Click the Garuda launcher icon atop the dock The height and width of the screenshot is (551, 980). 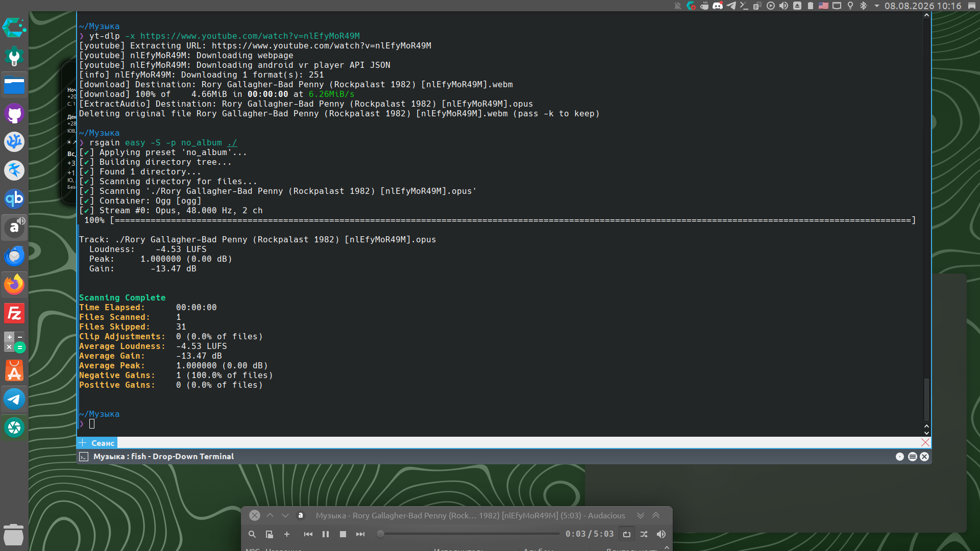pyautogui.click(x=14, y=28)
